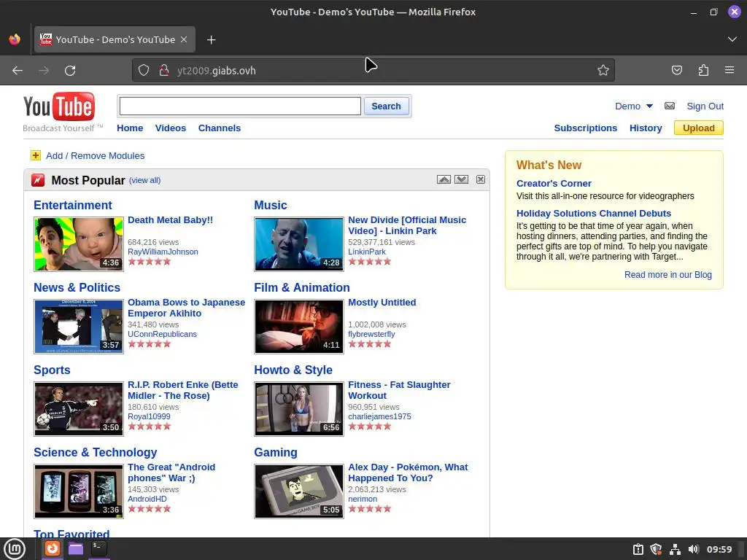
Task: Open the Howto & Style category
Action: point(293,370)
